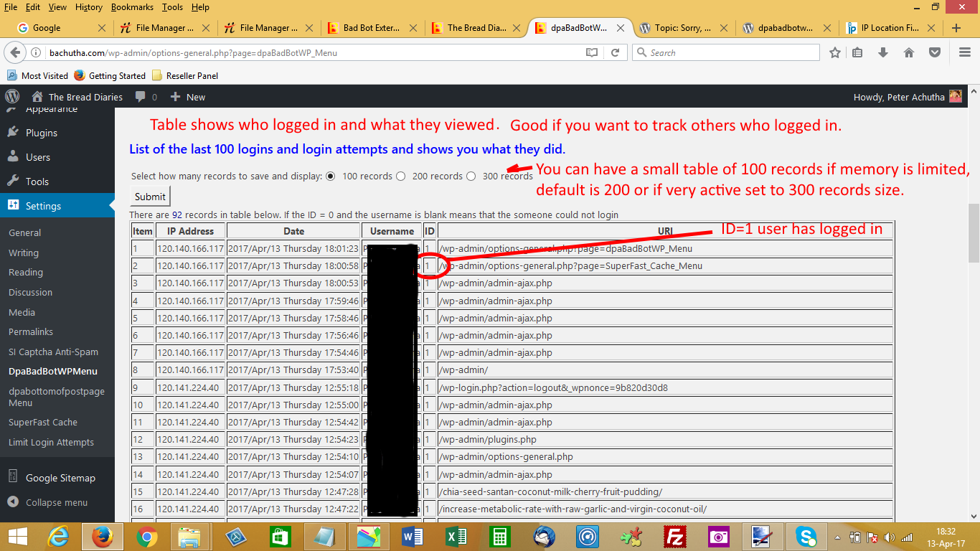This screenshot has width=980, height=551.
Task: Click the /wp-admin/plugins.php URI cell
Action: [666, 440]
